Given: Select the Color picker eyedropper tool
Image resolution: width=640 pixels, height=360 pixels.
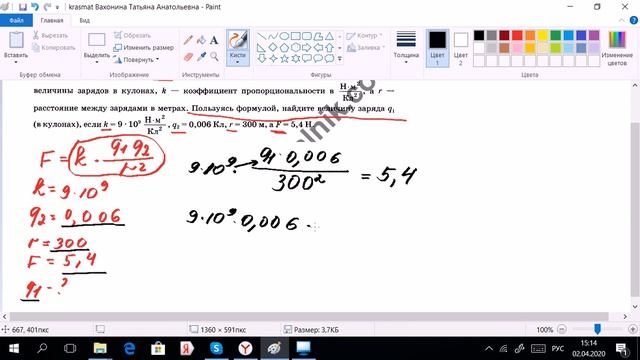Looking at the screenshot, I should click(201, 57).
